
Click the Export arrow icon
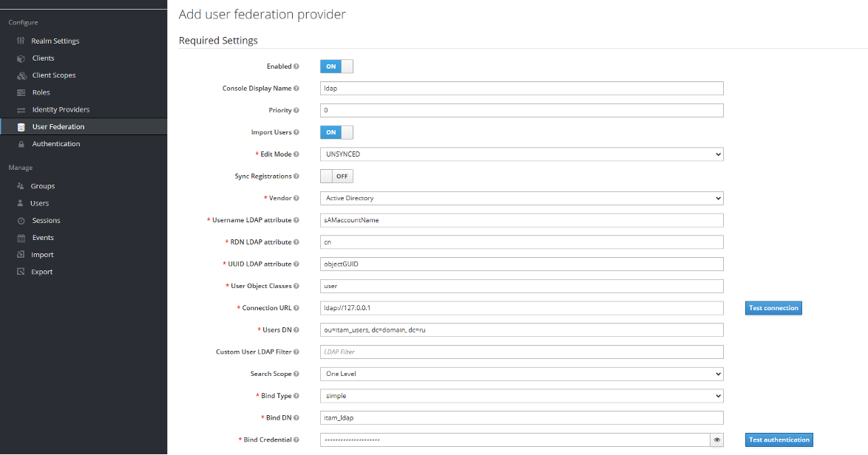[x=21, y=272]
